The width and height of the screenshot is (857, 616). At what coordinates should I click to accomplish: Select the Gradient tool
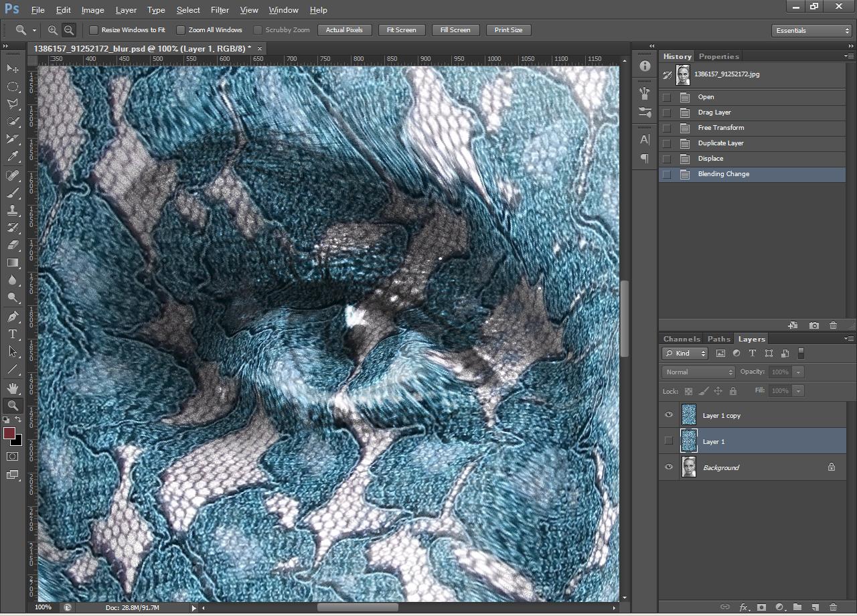pos(13,262)
